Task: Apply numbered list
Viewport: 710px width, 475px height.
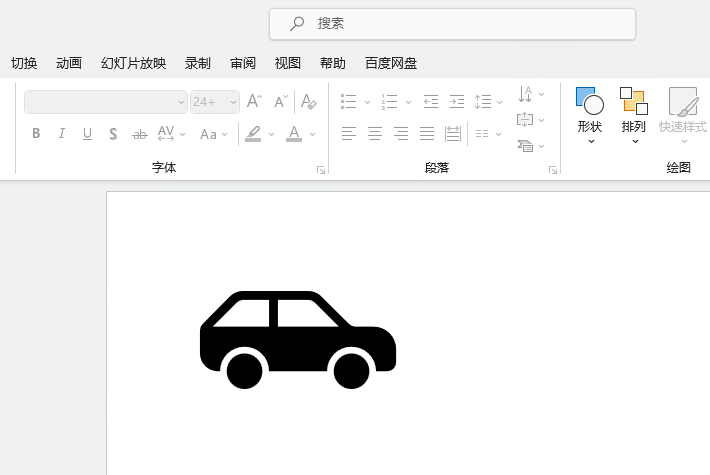Action: [389, 102]
